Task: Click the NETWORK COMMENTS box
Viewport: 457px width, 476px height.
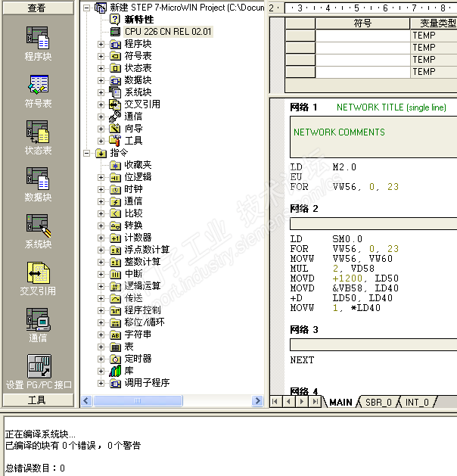Action: 374,137
